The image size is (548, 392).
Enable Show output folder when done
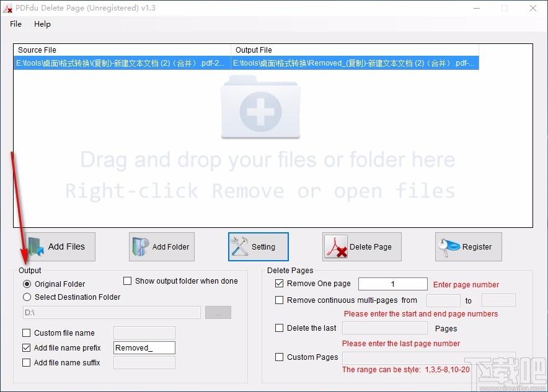128,281
